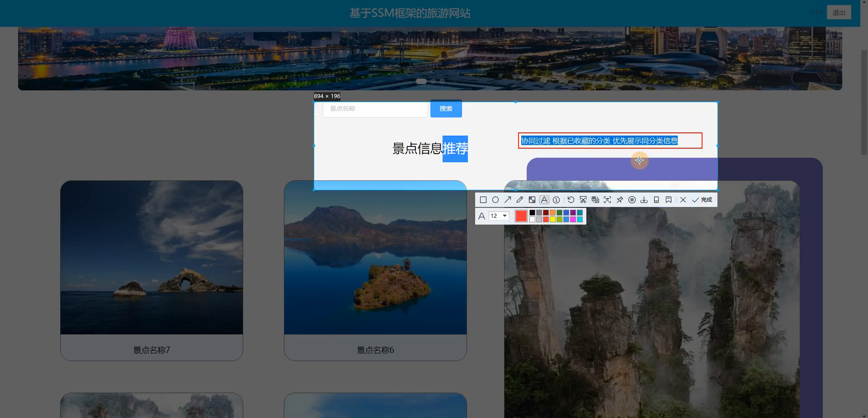Click the city skyline banner image
The image size is (868, 418).
(430, 58)
